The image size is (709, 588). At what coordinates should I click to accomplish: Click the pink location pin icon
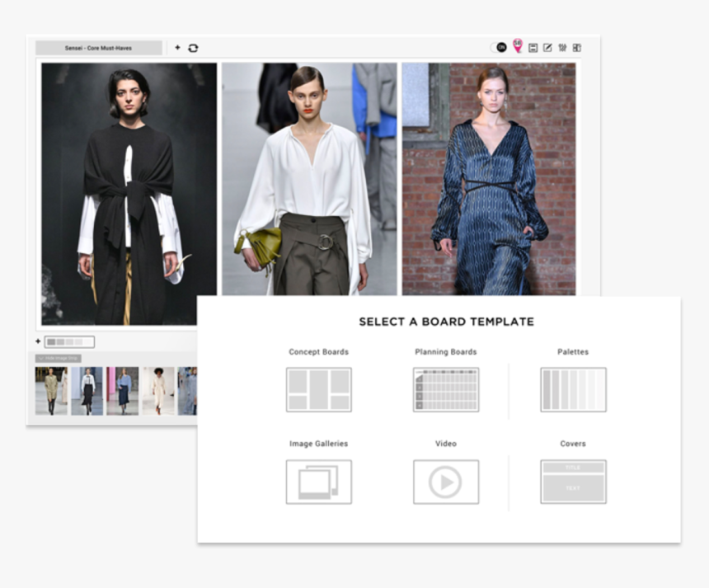click(x=517, y=45)
